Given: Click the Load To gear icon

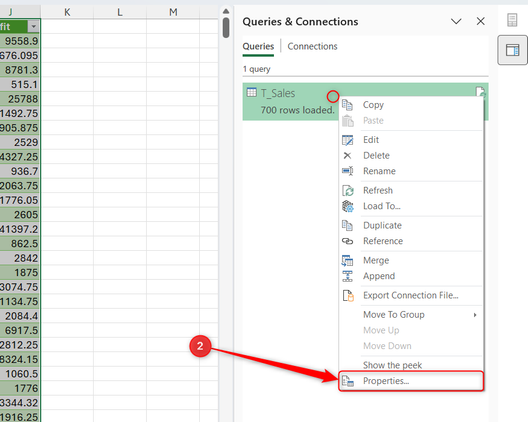Looking at the screenshot, I should tap(348, 206).
